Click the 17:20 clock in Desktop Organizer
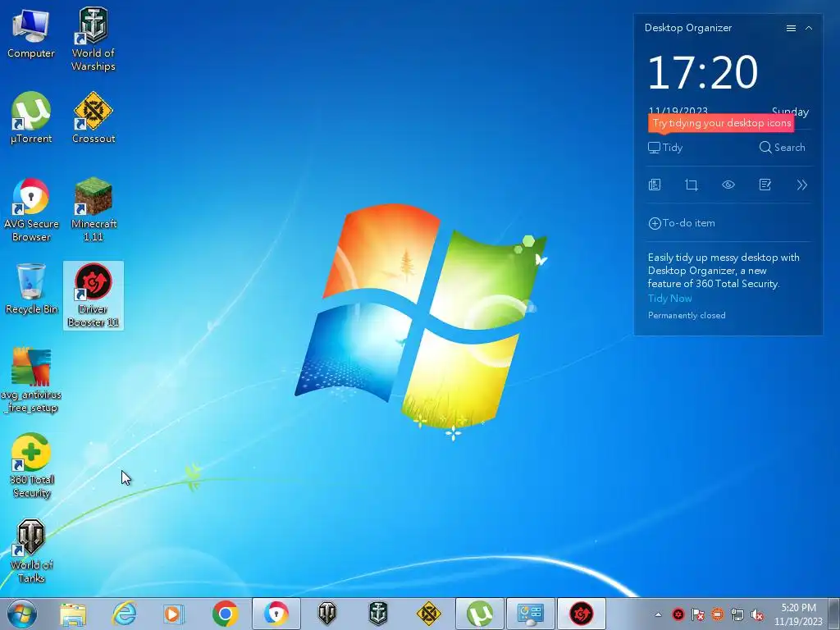Screen dimensions: 840x630 click(702, 72)
